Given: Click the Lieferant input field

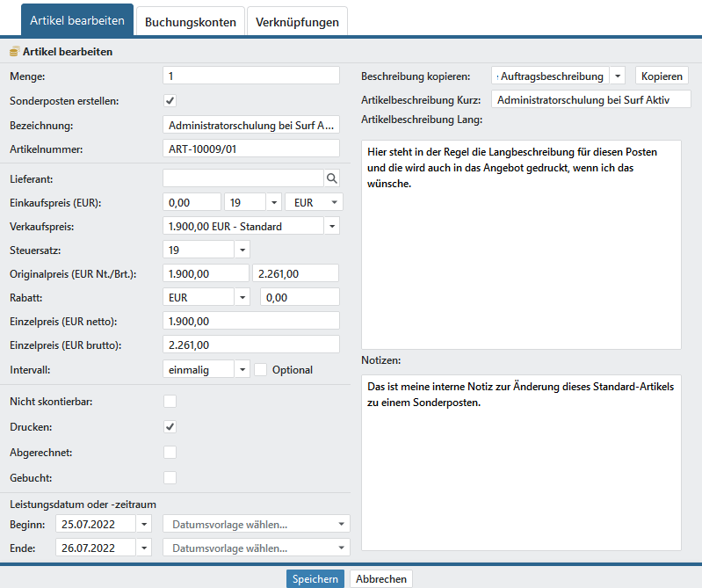Looking at the screenshot, I should click(243, 178).
